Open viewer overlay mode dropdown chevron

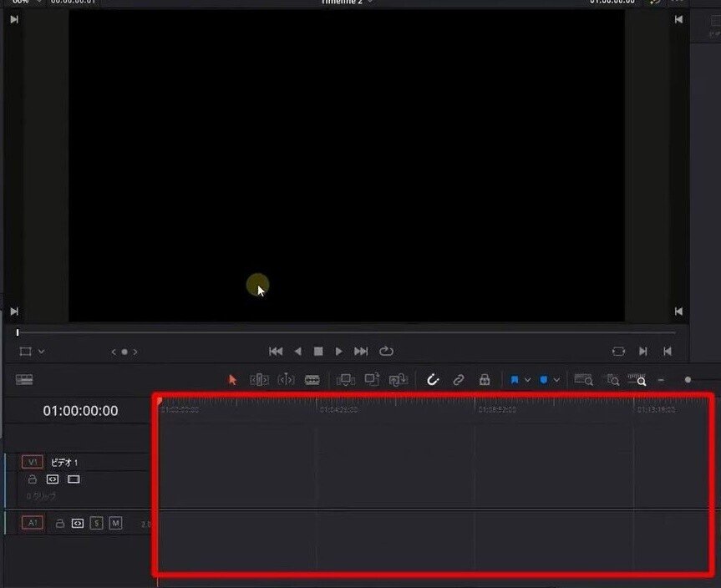pyautogui.click(x=42, y=352)
